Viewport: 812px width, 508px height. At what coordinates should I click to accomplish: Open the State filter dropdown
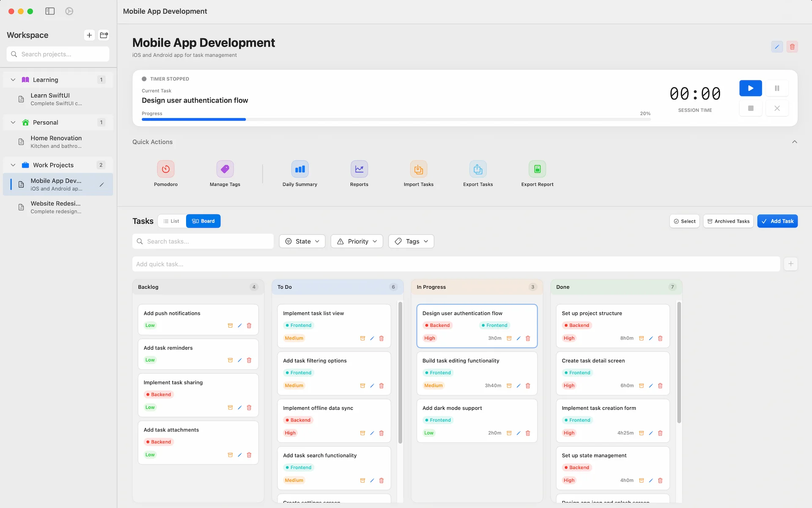tap(302, 241)
